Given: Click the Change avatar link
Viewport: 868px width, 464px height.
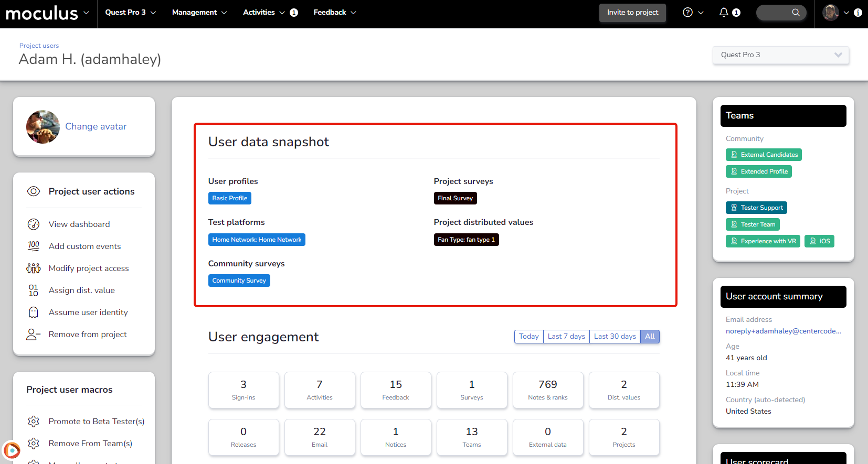Looking at the screenshot, I should point(96,126).
